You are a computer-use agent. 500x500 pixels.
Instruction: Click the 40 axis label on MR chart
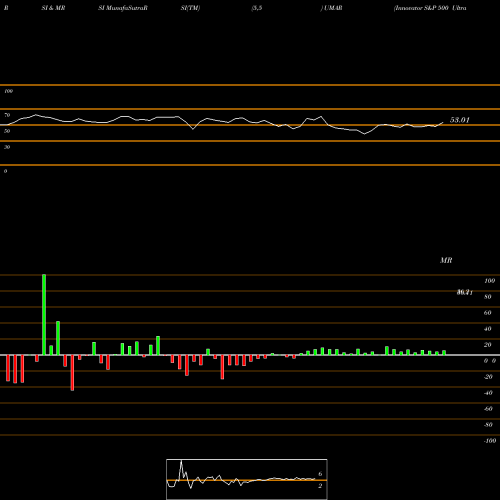[487, 329]
